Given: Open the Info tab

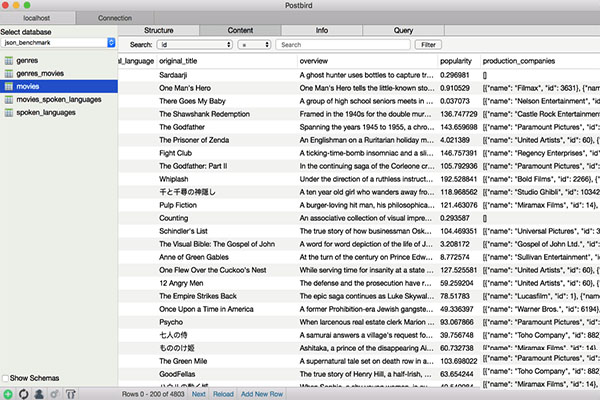Looking at the screenshot, I should point(321,31).
